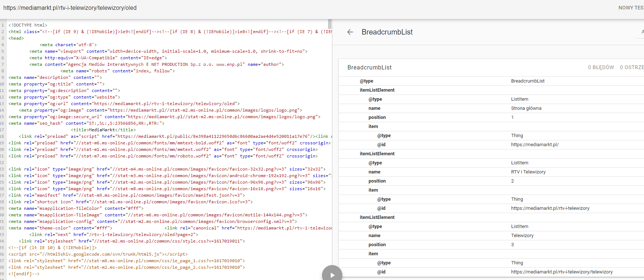Click the tested URL mediamarkt.pl in the header
Viewport: 644px width, 280px height.
(70, 8)
